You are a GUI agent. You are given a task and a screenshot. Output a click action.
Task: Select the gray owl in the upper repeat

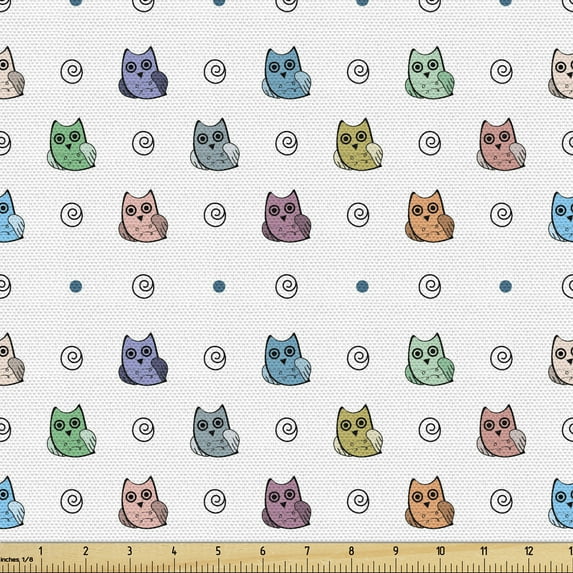point(215,145)
